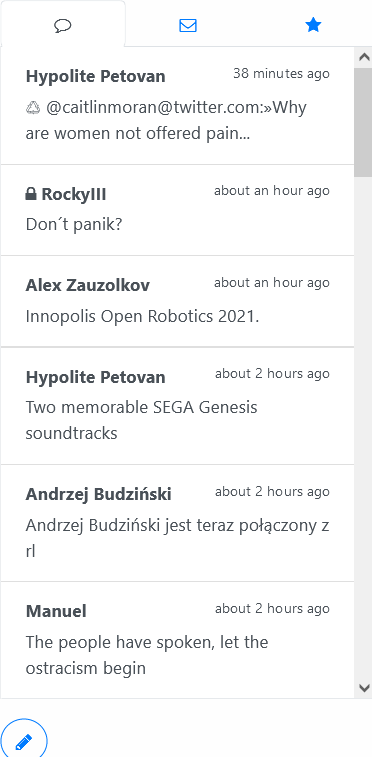Screen dimensions: 372x757
Task: Open the conversations speech bubble tab
Action: click(x=63, y=25)
